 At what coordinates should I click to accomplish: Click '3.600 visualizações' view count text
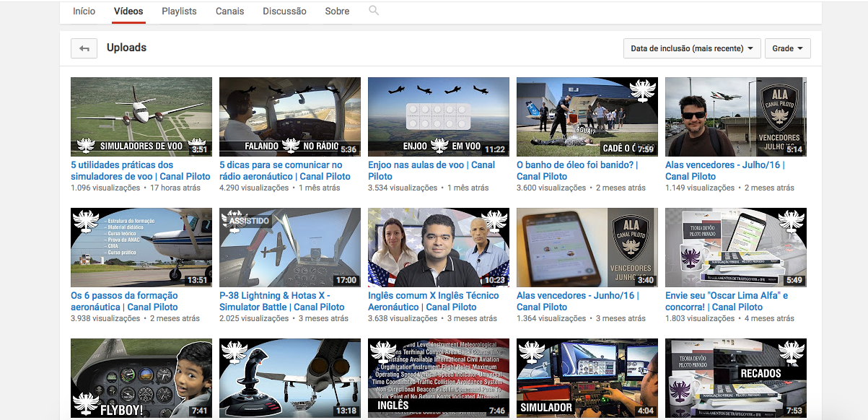(551, 188)
